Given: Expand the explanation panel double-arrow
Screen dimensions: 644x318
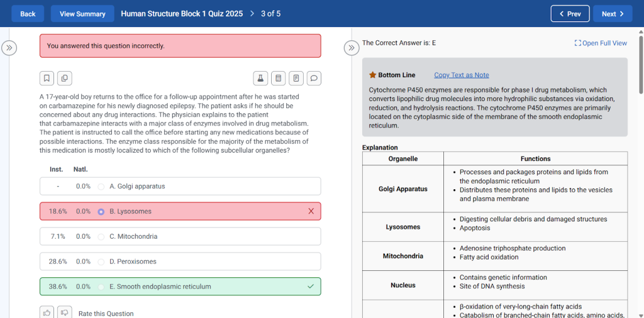Looking at the screenshot, I should click(352, 48).
